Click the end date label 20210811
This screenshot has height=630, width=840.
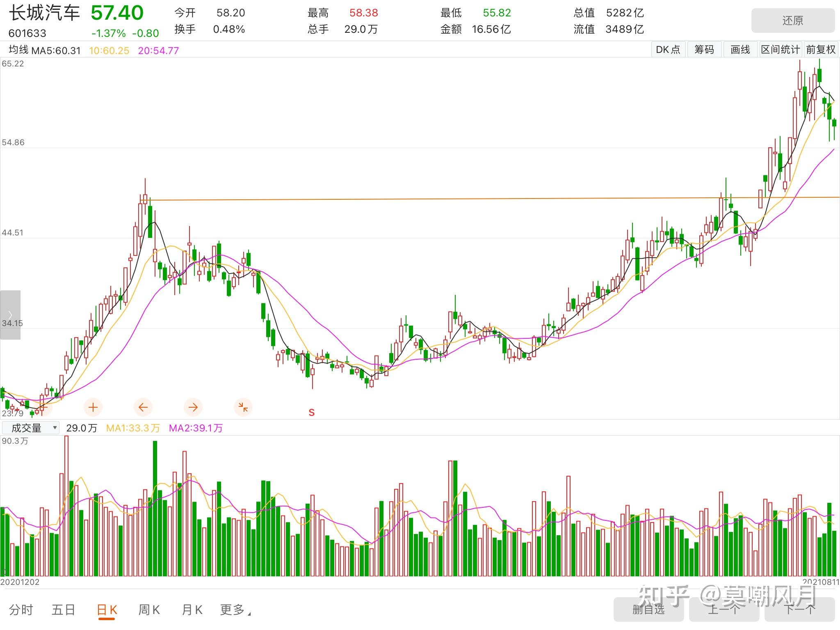(821, 582)
